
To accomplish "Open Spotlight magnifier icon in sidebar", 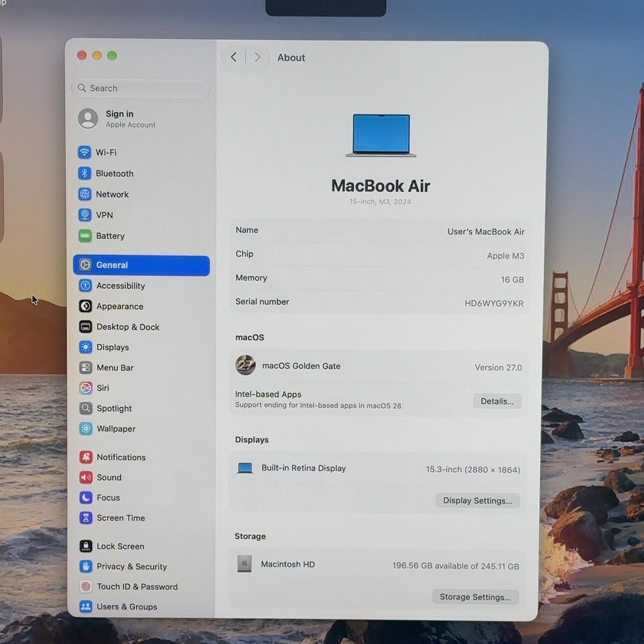I will tap(85, 408).
